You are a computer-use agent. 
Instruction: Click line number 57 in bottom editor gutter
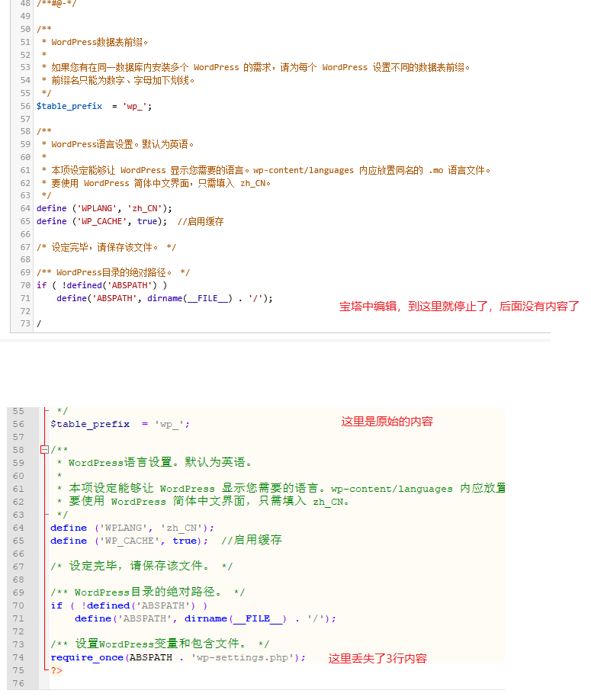(18, 437)
